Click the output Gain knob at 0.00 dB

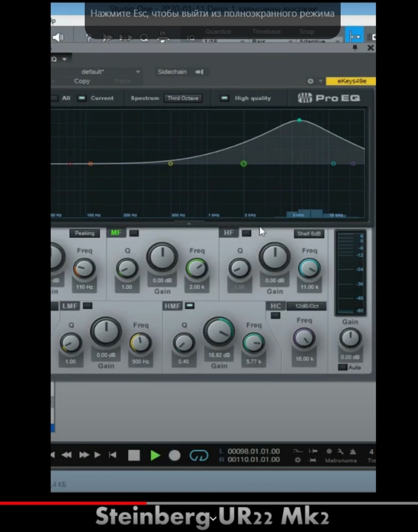pos(350,338)
